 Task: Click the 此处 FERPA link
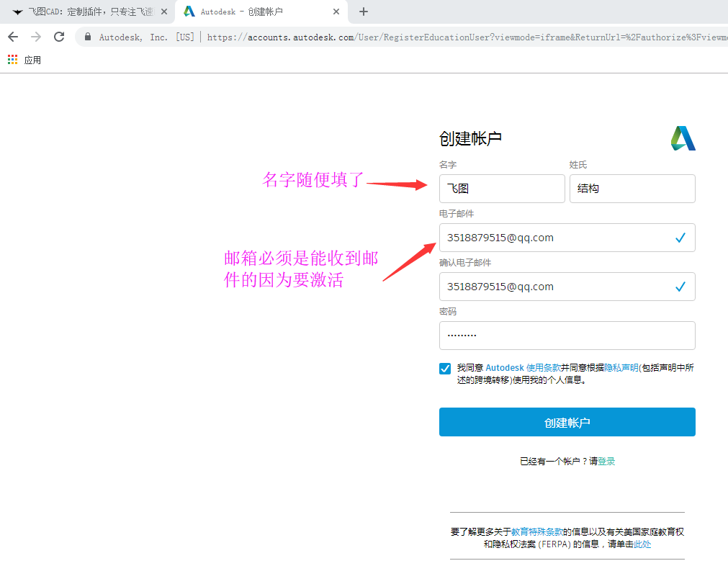642,544
